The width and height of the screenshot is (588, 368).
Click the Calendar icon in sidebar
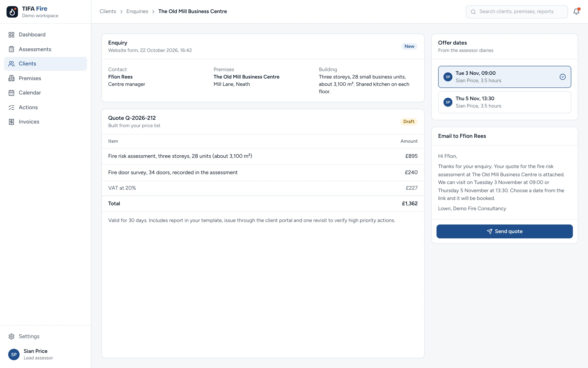click(x=11, y=93)
